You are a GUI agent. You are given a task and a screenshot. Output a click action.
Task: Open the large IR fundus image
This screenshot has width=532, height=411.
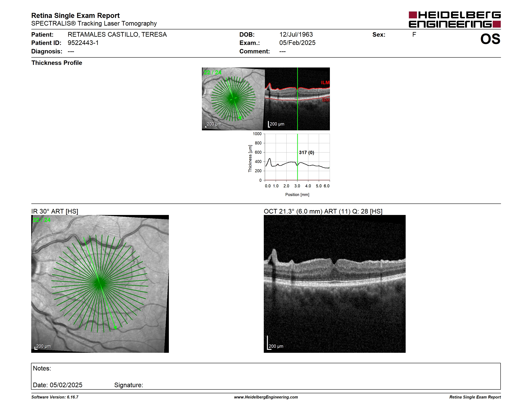pos(100,284)
